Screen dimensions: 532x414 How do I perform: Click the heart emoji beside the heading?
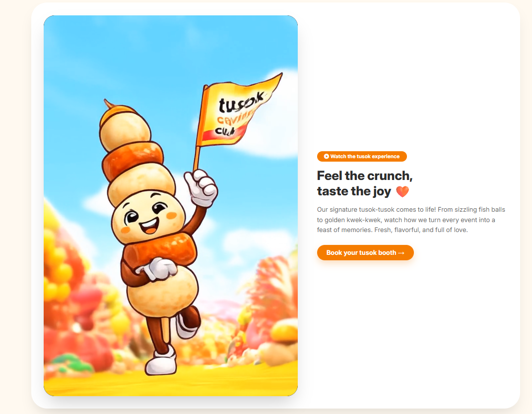point(402,191)
